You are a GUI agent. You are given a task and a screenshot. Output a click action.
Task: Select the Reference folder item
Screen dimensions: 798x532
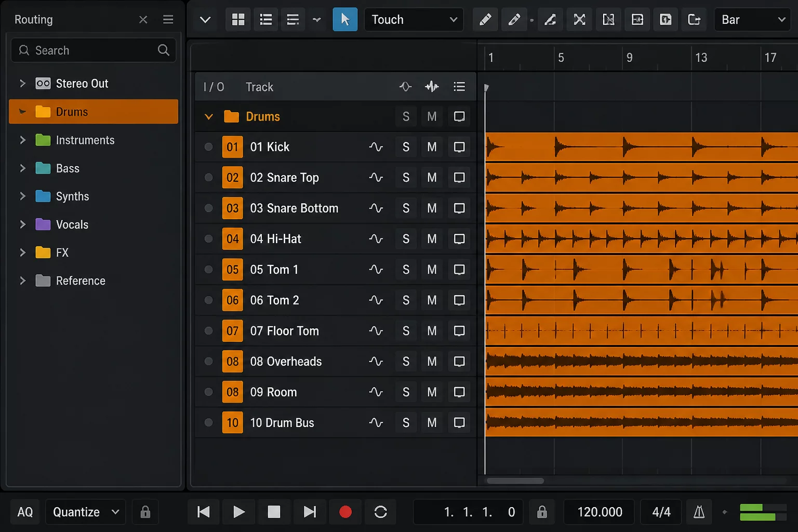[x=94, y=280]
